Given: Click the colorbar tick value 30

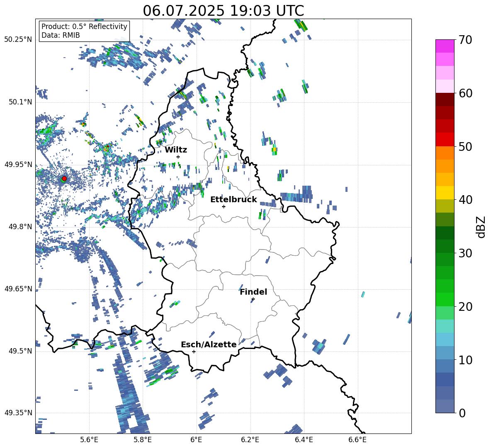Looking at the screenshot, I should point(465,253).
